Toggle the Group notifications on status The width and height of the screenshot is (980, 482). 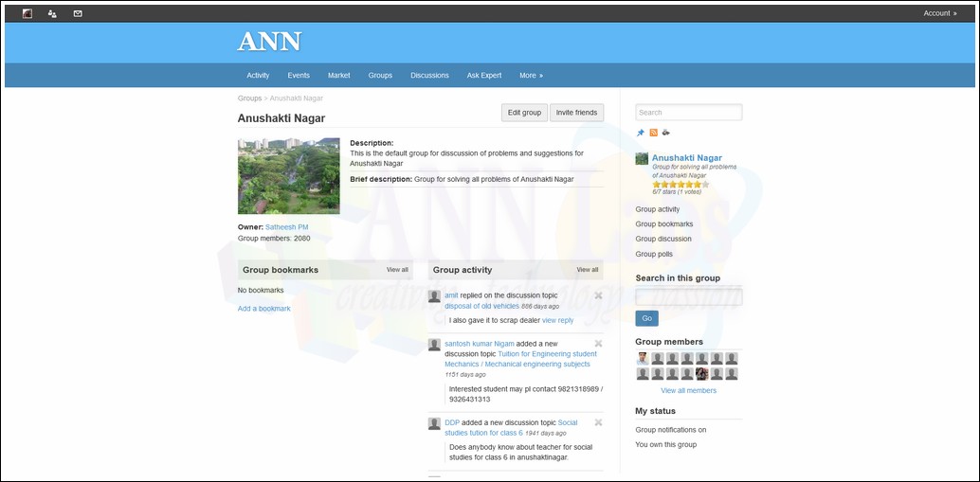click(670, 430)
